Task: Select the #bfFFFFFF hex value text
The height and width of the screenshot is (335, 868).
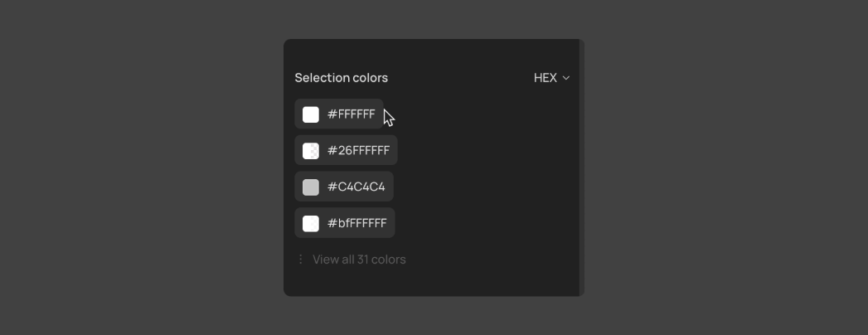Action: (357, 224)
